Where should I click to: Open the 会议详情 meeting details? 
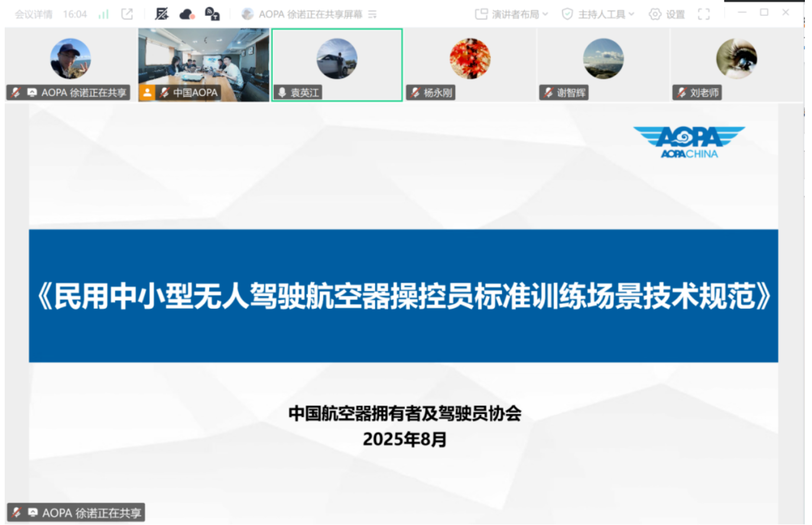pos(34,14)
